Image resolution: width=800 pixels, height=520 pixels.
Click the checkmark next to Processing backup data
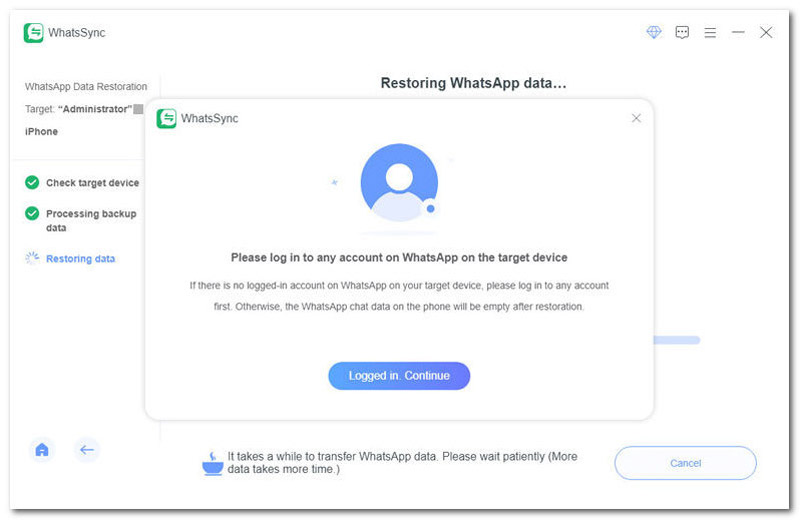[32, 213]
